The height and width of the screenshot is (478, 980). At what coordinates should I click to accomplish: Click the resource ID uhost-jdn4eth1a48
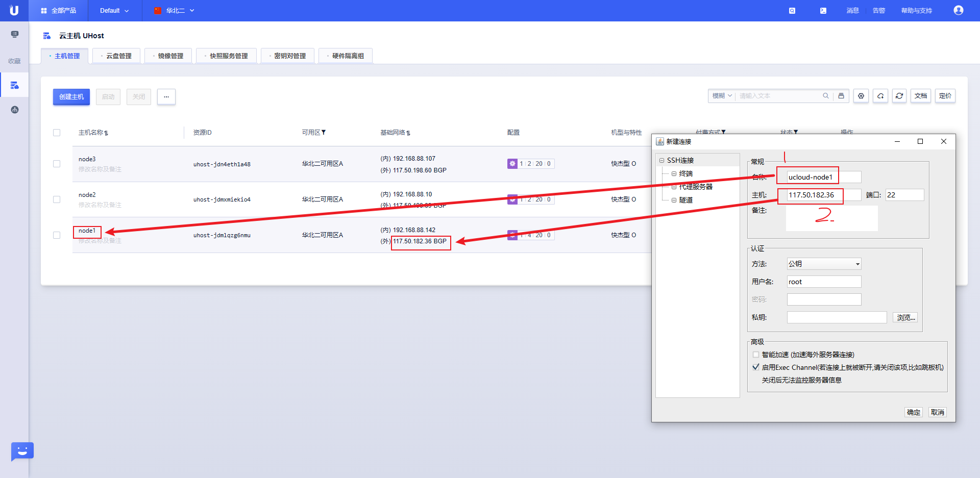click(x=222, y=164)
